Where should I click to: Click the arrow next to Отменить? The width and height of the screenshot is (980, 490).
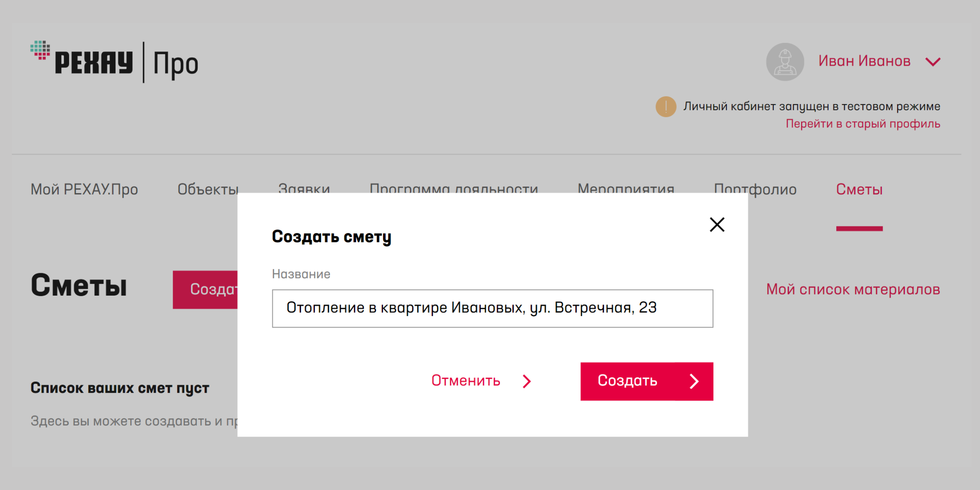click(x=527, y=381)
